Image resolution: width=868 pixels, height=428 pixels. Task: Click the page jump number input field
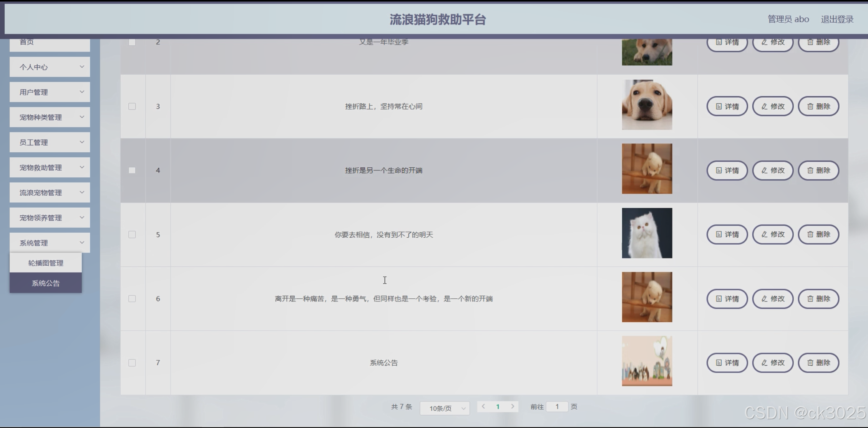(557, 406)
